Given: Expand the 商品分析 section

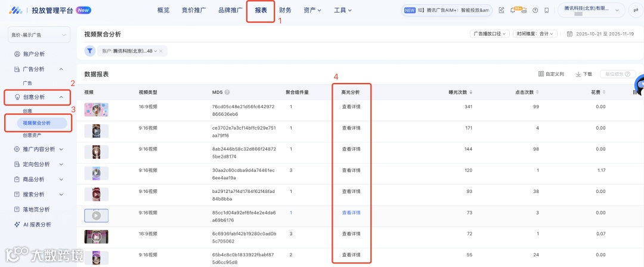Looking at the screenshot, I should (x=61, y=179).
